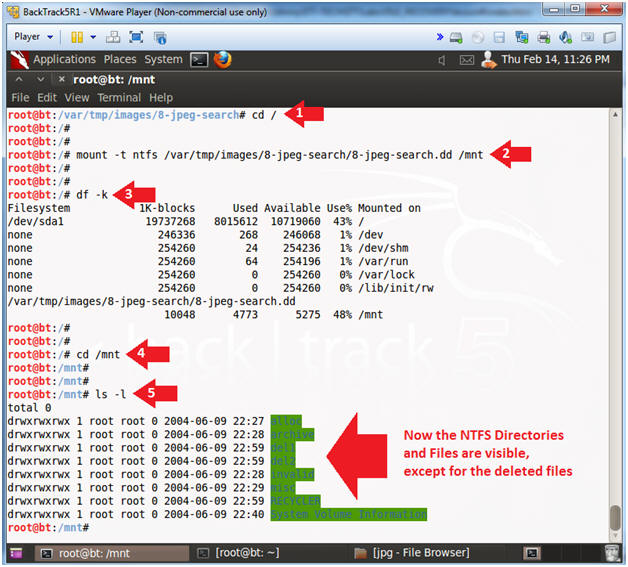The height and width of the screenshot is (567, 628).
Task: Click the last gray device icon on VMware toolbar
Action: click(x=610, y=38)
